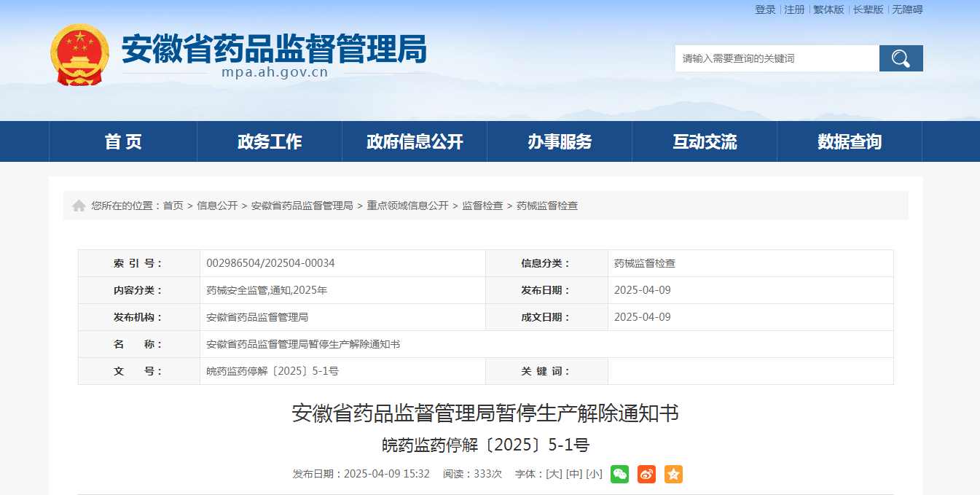Click the article heading 暂停生产解除通知书
The width and height of the screenshot is (980, 495).
(485, 413)
